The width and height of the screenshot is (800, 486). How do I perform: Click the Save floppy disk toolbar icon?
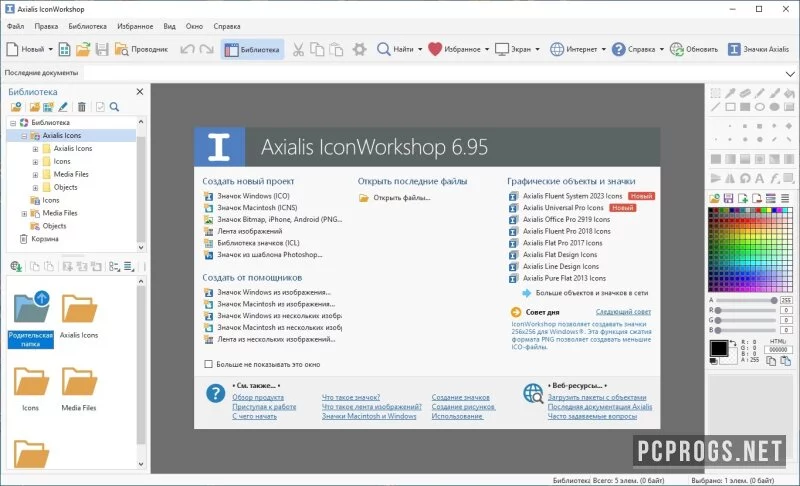pyautogui.click(x=102, y=49)
